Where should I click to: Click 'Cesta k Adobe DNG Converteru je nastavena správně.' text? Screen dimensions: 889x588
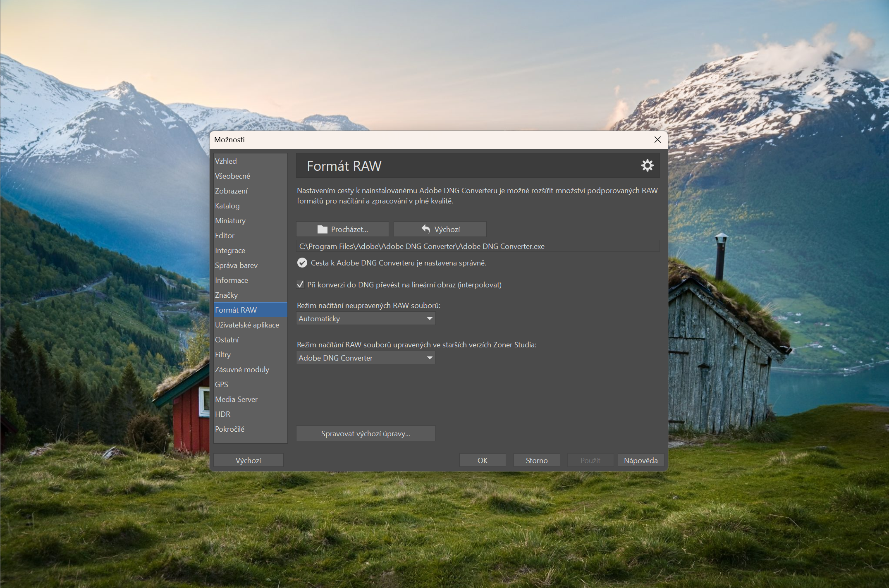pos(398,263)
